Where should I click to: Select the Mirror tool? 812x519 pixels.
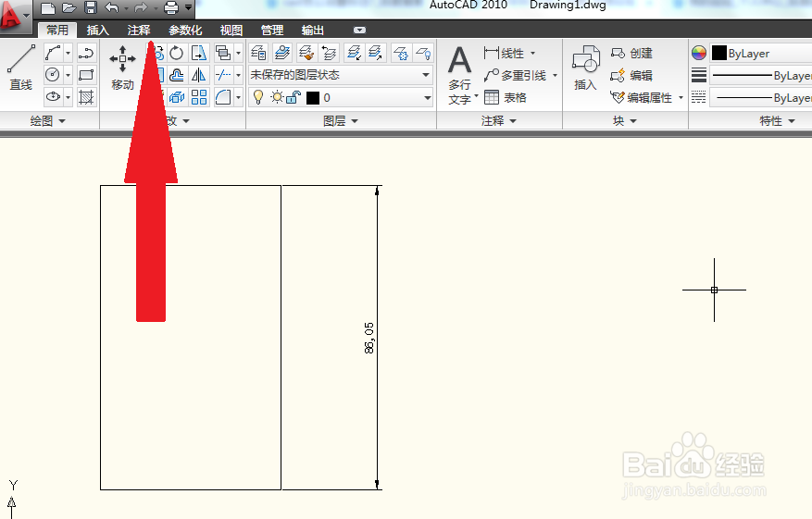pyautogui.click(x=199, y=75)
